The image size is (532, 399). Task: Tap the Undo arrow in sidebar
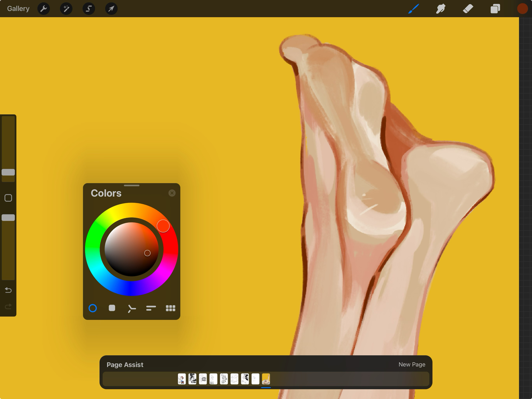(8, 290)
